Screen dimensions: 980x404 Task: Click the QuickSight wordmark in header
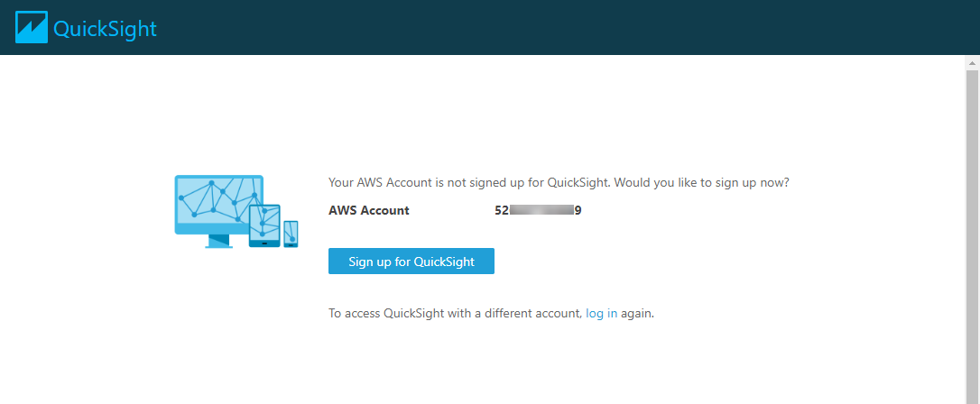(x=105, y=29)
